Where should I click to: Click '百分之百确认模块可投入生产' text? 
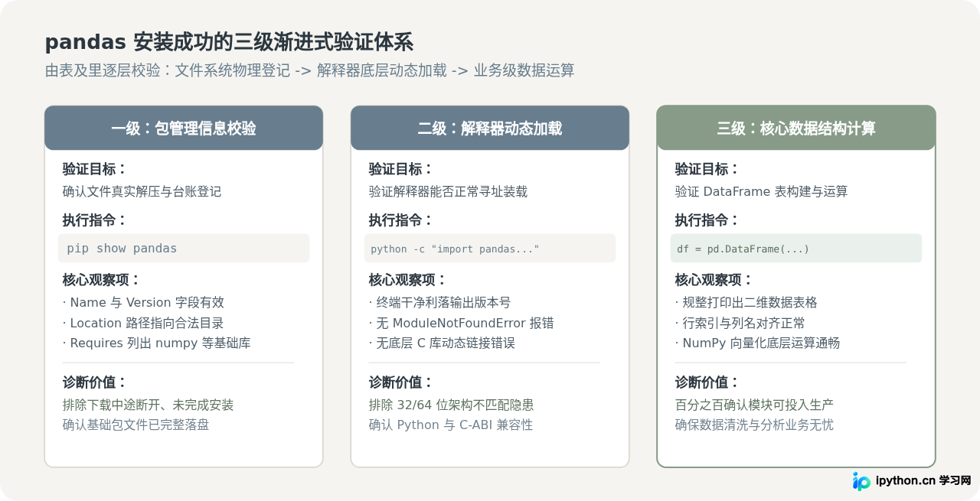tap(754, 405)
